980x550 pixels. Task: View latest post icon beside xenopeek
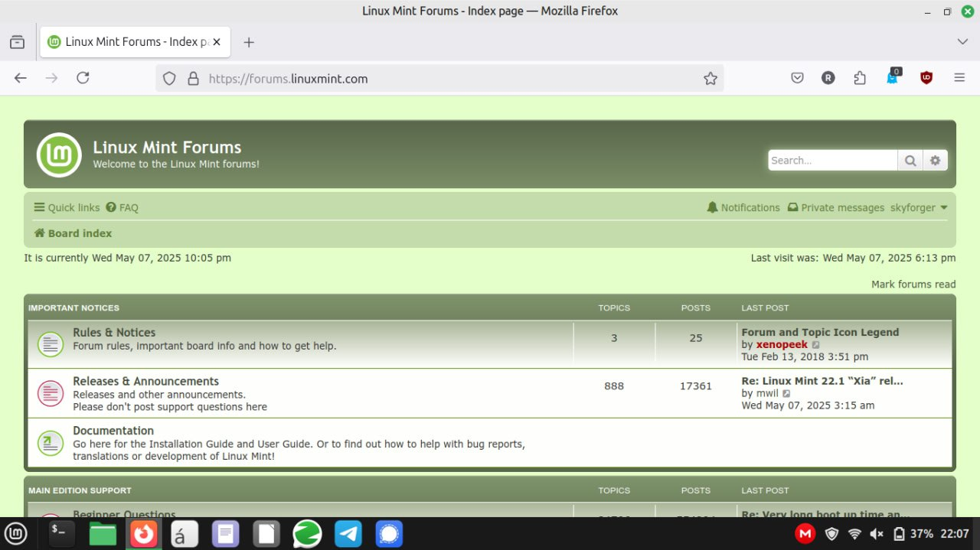(x=816, y=345)
